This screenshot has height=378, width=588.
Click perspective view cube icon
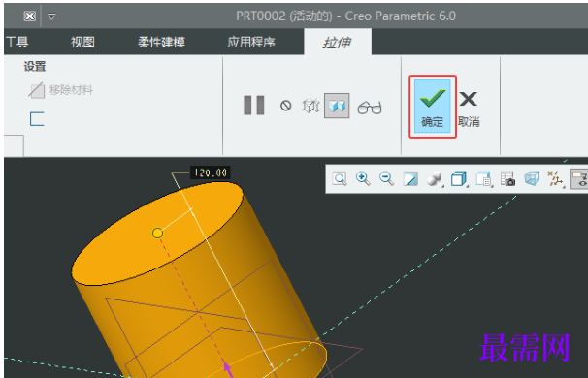click(x=532, y=178)
